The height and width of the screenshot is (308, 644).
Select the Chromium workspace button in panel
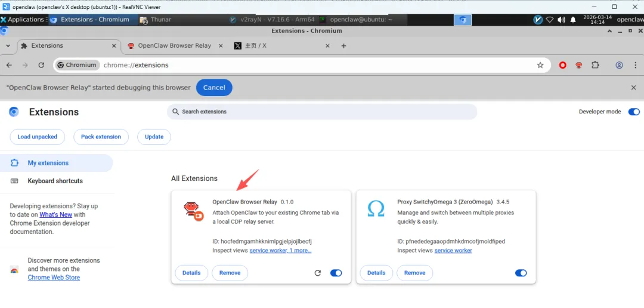click(x=463, y=19)
